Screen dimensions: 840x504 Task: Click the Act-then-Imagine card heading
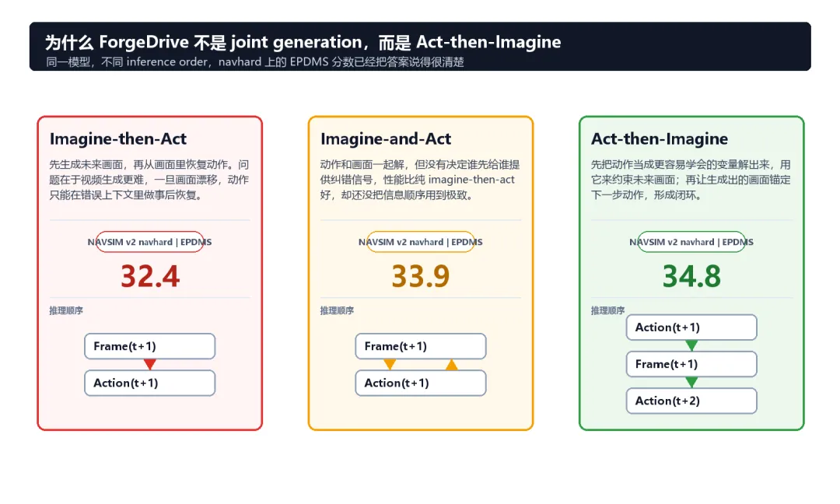coord(660,138)
